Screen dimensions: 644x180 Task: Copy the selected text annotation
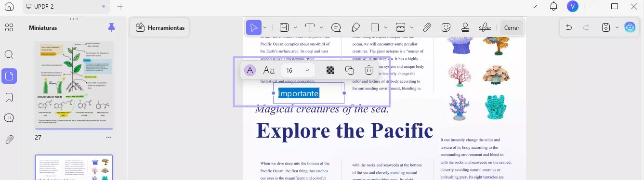(350, 70)
